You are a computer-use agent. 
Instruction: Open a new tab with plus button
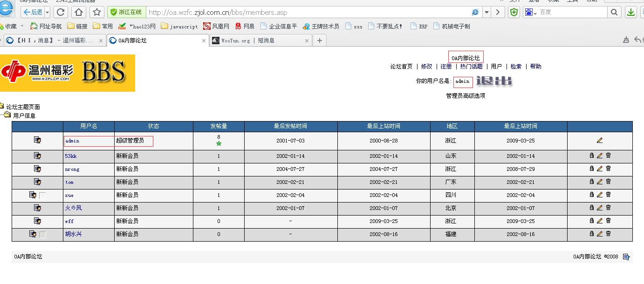click(319, 41)
